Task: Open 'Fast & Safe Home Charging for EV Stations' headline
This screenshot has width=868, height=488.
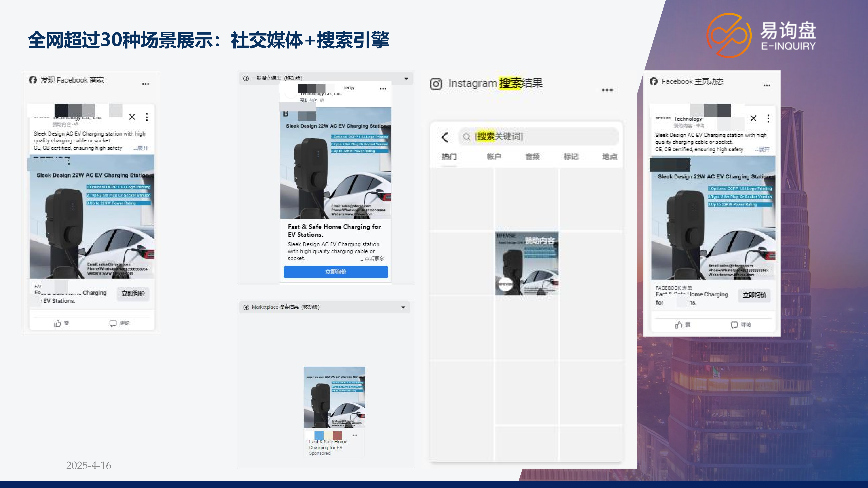Action: point(334,231)
